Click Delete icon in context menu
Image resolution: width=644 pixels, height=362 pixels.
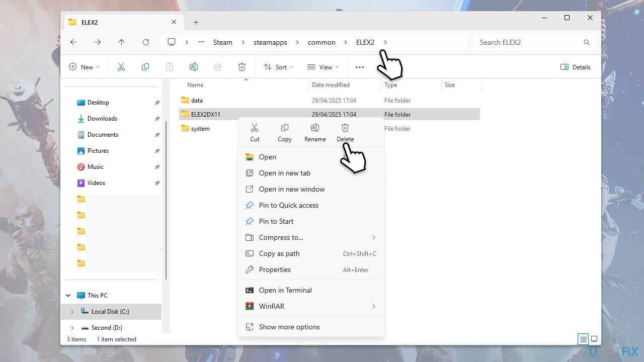pyautogui.click(x=345, y=129)
